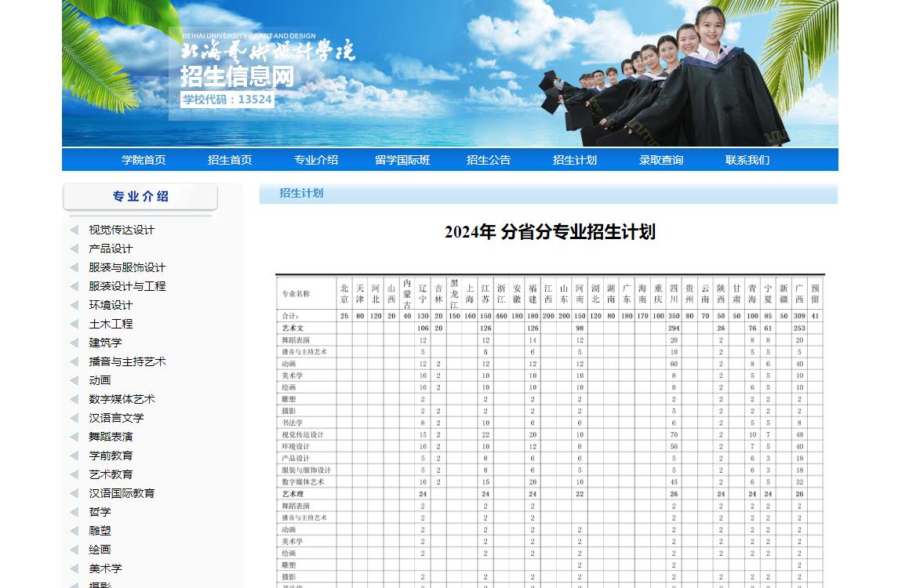Open the 绘画 sidebar link
The width and height of the screenshot is (902, 588).
[100, 550]
